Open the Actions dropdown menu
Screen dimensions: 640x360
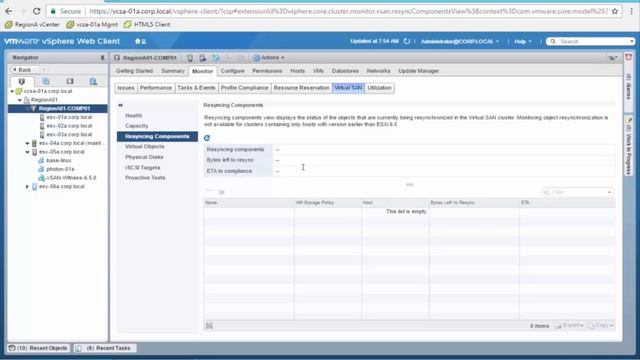pos(269,58)
